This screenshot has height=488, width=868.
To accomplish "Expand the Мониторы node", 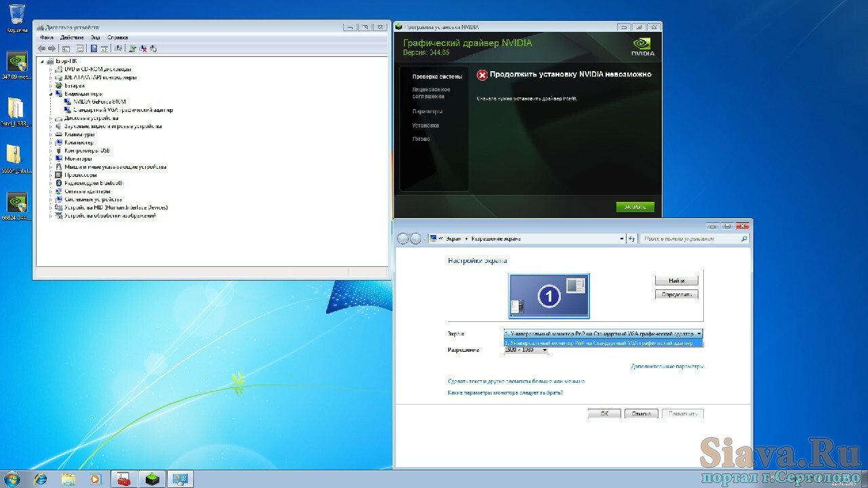I will click(x=51, y=159).
